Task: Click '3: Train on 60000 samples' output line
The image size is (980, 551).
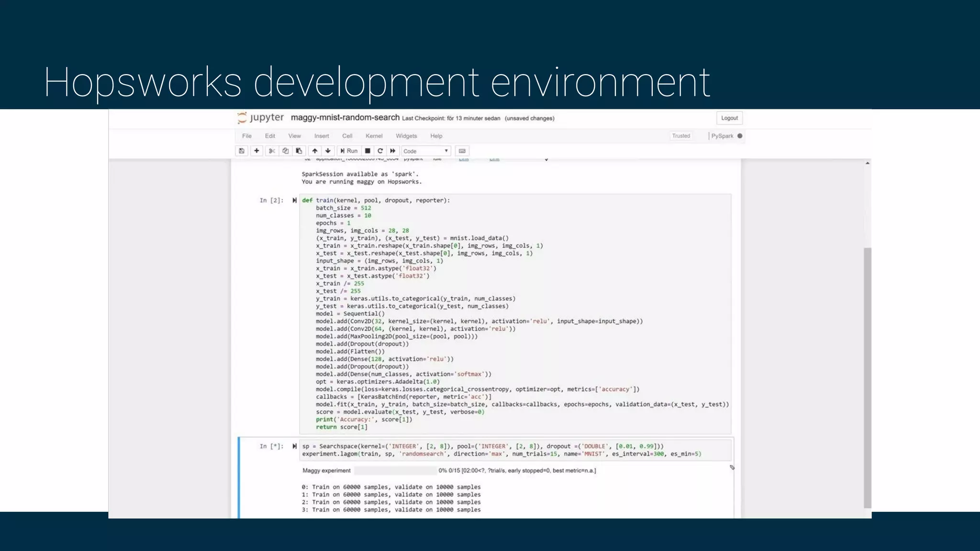Action: coord(391,510)
